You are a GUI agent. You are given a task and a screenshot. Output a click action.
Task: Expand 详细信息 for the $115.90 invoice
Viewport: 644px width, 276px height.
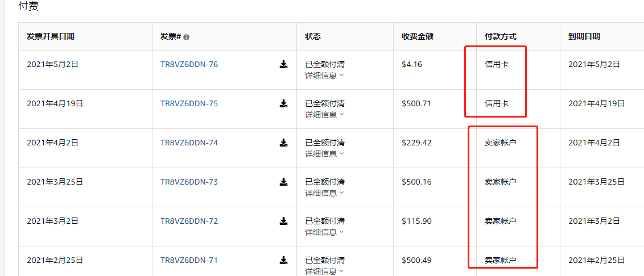324,232
